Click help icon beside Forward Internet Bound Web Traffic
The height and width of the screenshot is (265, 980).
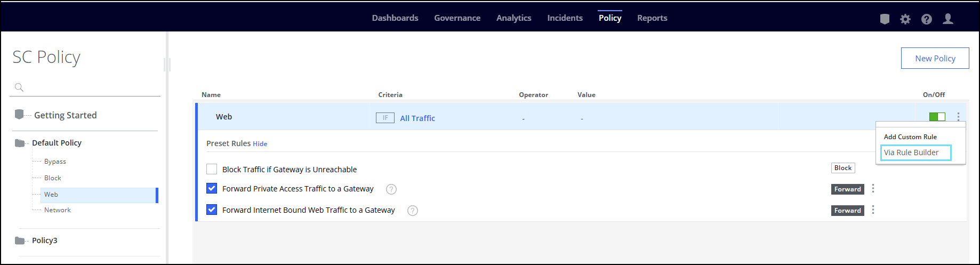coord(413,211)
